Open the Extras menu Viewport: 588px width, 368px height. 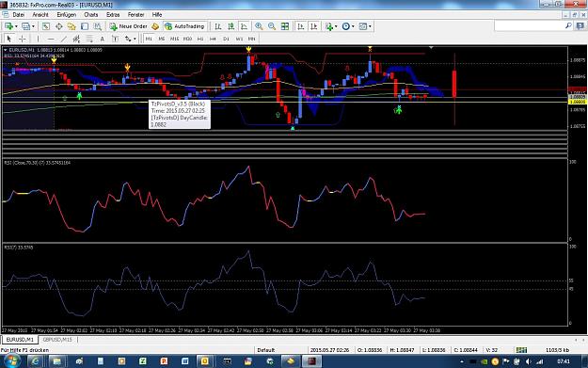tap(113, 15)
